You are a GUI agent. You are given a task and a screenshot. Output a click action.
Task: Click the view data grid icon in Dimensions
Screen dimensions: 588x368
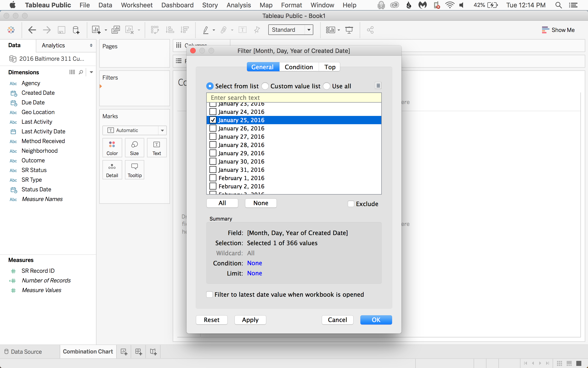click(x=72, y=72)
